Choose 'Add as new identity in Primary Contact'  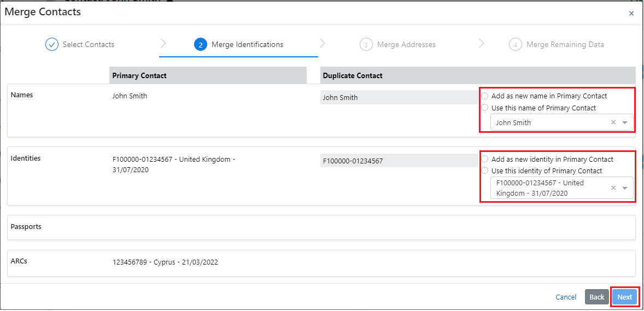(x=485, y=160)
